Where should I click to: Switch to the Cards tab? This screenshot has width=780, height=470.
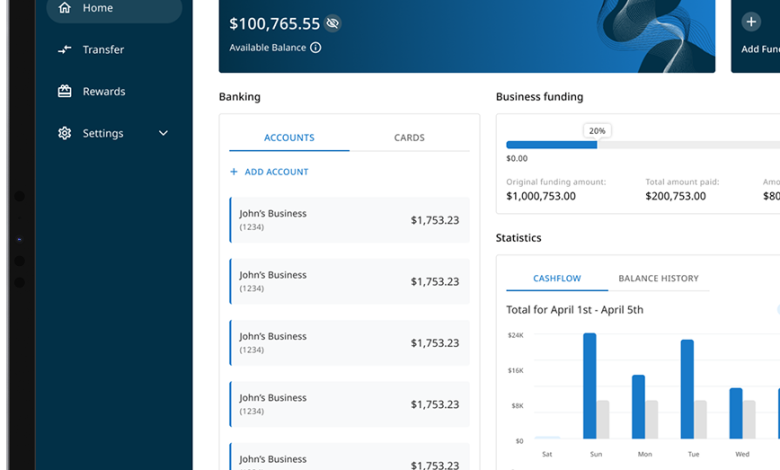[x=409, y=138]
